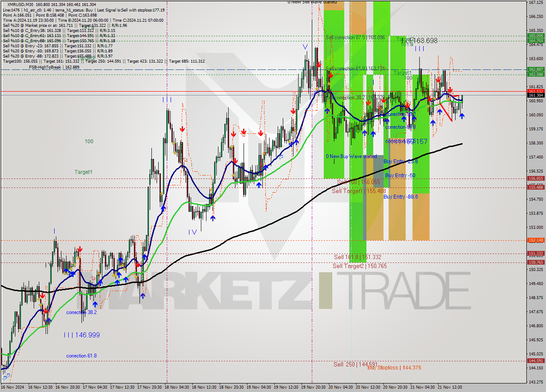Click the '16 Nov 2024' date on time axis
Image resolution: width=546 pixels, height=392 pixels.
12,387
